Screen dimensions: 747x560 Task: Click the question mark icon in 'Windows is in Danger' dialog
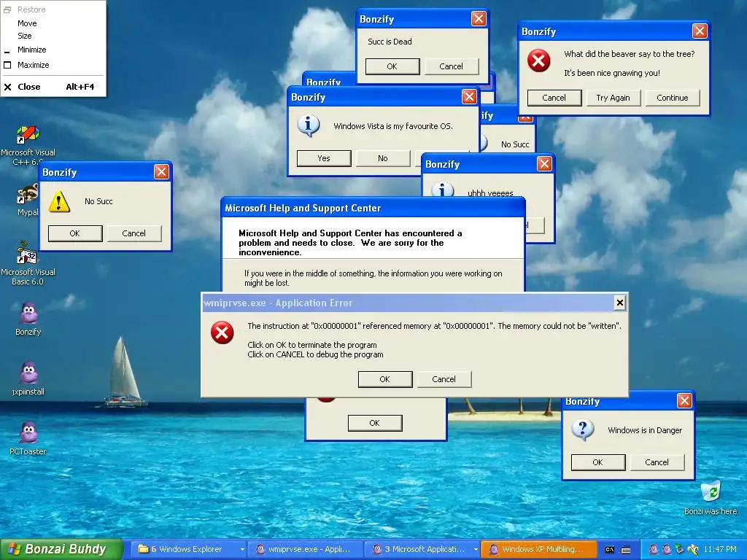[x=582, y=430]
